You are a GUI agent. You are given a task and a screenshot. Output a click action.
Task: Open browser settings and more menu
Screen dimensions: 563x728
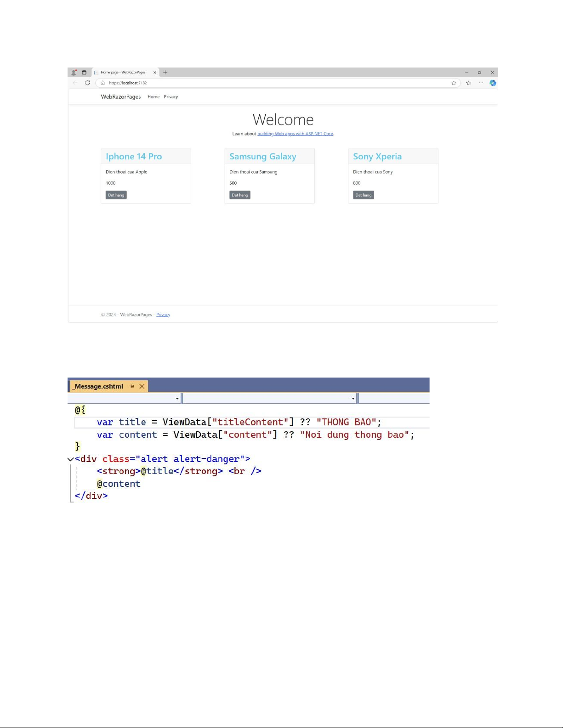tap(481, 83)
